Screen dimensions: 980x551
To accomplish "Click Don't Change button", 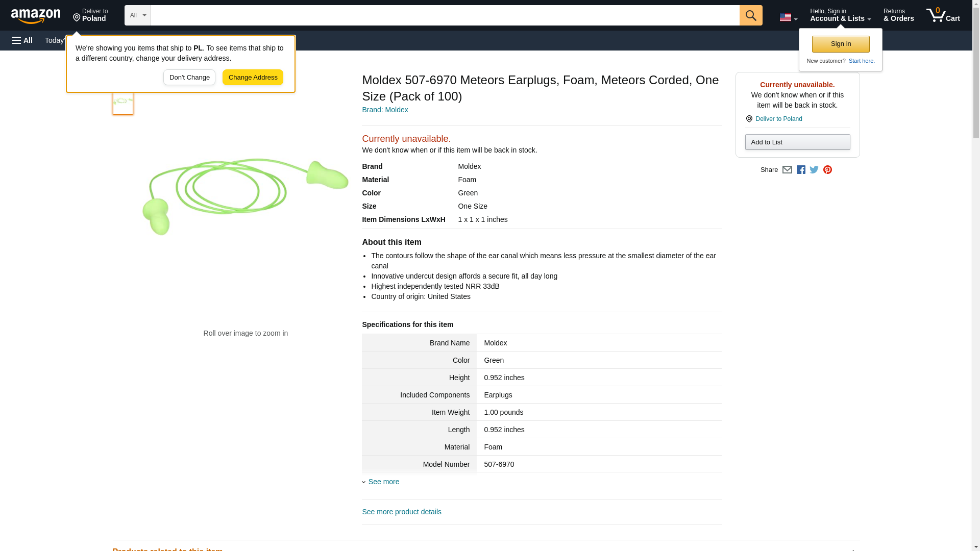I will pyautogui.click(x=189, y=78).
